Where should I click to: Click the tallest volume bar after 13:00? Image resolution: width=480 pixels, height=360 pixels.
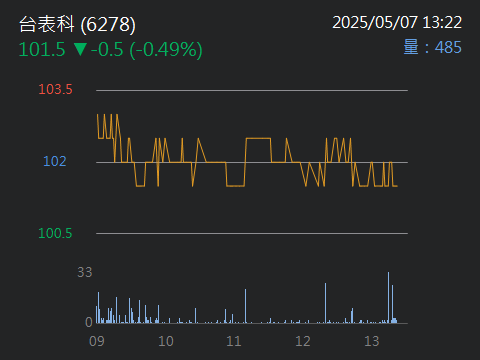click(x=388, y=298)
